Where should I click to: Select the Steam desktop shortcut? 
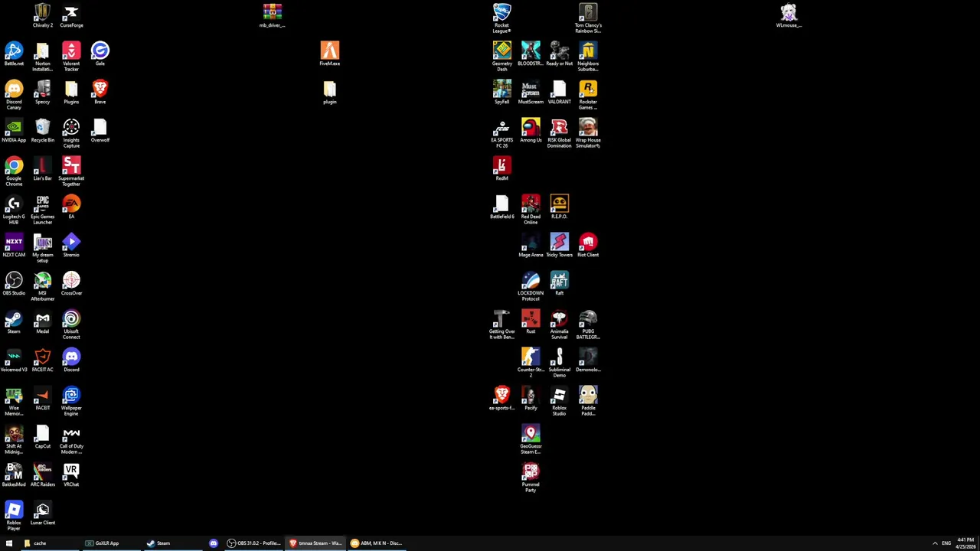(x=14, y=321)
